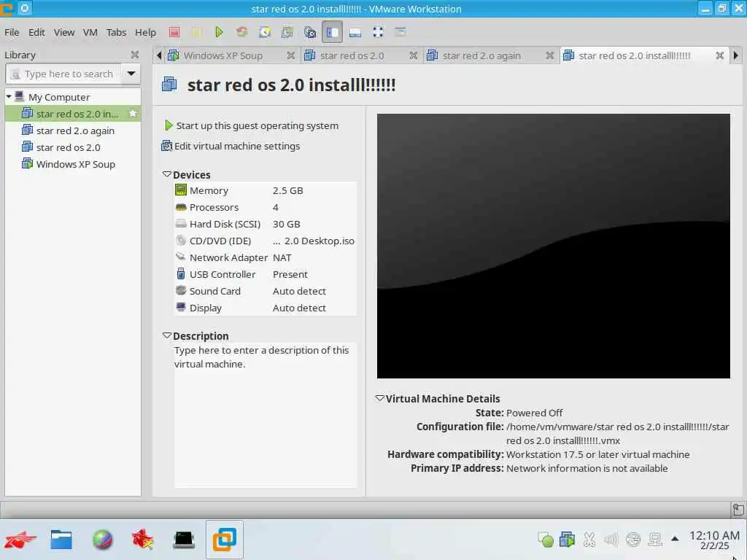Toggle favorite star on selected library VM
Viewport: 747px width, 560px height.
(x=133, y=113)
